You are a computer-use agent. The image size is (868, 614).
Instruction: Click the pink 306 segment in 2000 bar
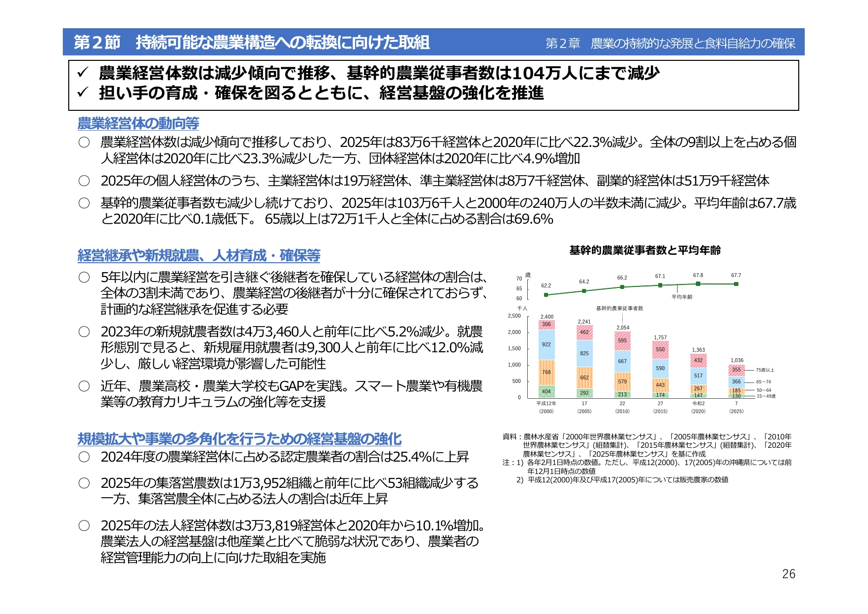[547, 325]
